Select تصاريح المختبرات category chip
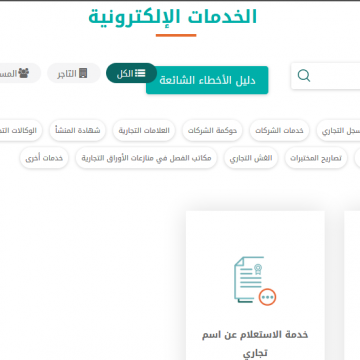 [x=316, y=158]
